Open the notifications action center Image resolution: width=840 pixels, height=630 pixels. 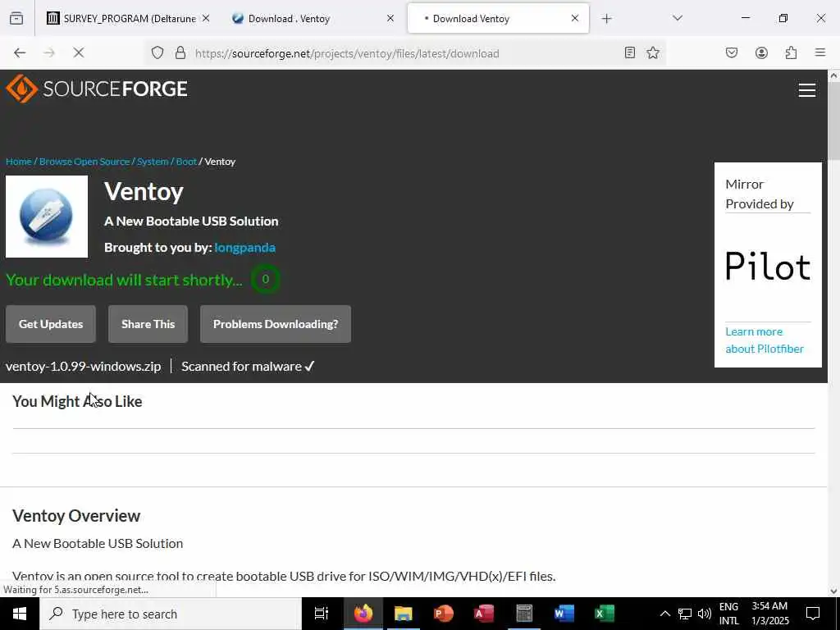[813, 614]
